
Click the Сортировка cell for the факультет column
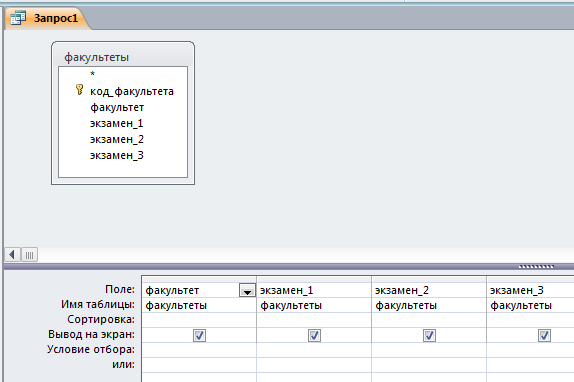199,320
